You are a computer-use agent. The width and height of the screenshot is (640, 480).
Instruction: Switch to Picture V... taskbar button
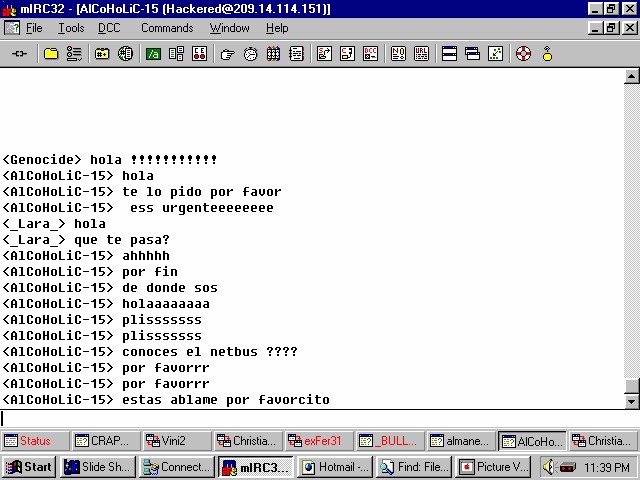pos(492,467)
